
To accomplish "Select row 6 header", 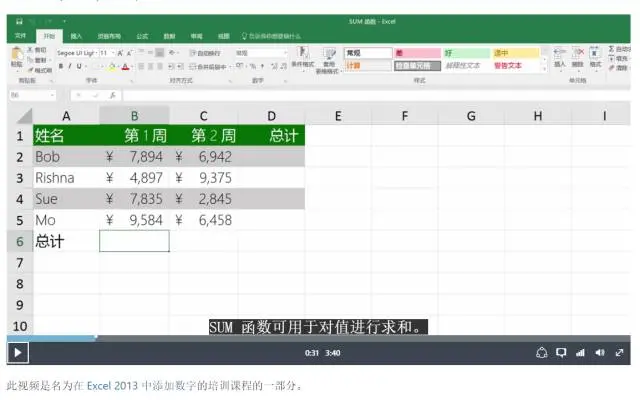I will click(x=20, y=242).
